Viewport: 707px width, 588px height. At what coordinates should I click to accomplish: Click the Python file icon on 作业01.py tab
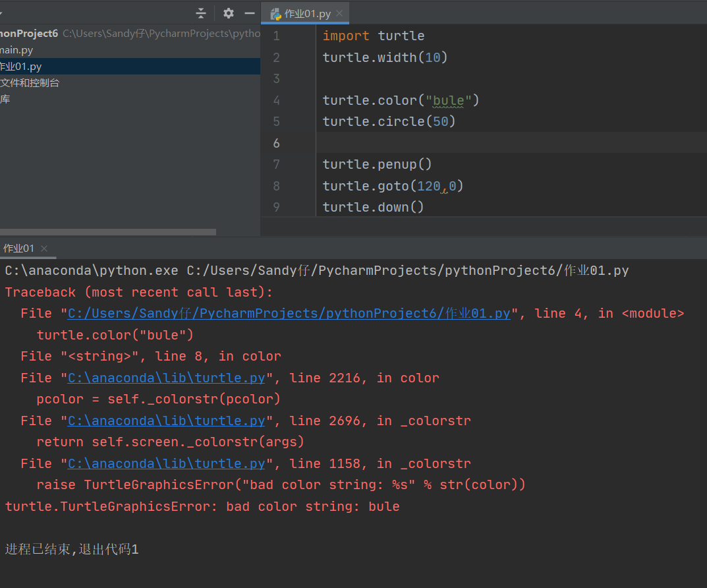coord(275,15)
